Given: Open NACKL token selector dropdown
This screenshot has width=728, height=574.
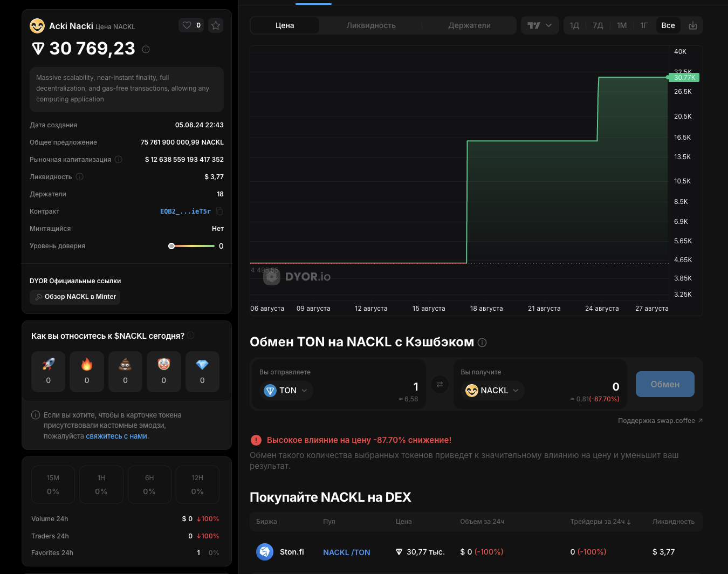Looking at the screenshot, I should 492,391.
